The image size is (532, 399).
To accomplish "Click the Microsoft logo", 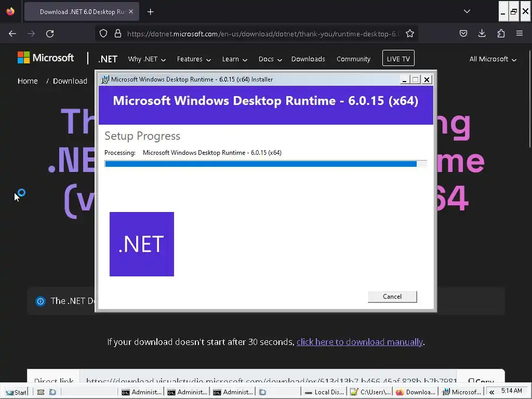I will coord(46,58).
